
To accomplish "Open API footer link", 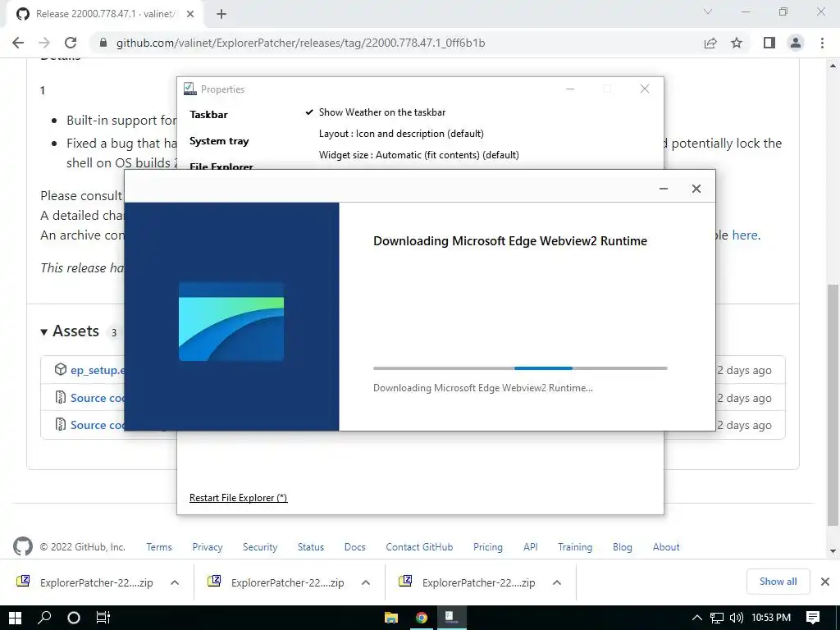I will 531,547.
